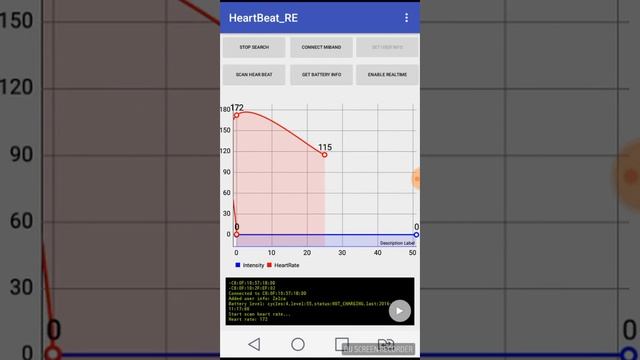The width and height of the screenshot is (640, 360).
Task: Click the HeartRate legend label
Action: point(287,265)
